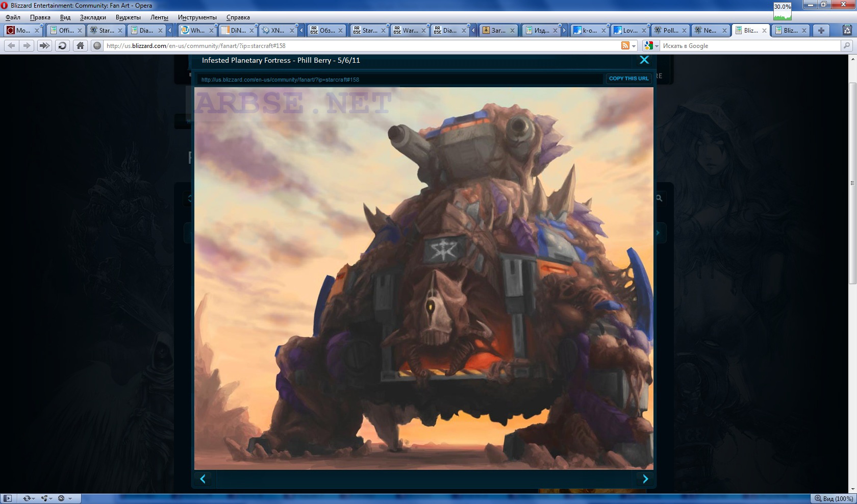Click the globe site info icon
This screenshot has width=857, height=504.
(x=97, y=45)
